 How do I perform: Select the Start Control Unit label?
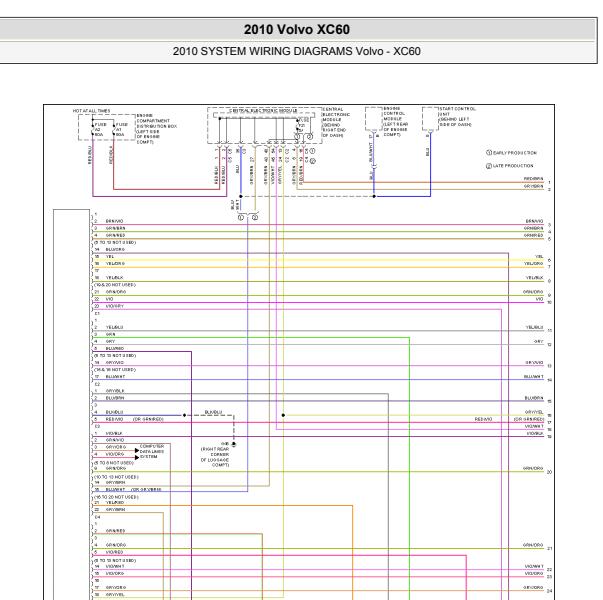tap(457, 117)
